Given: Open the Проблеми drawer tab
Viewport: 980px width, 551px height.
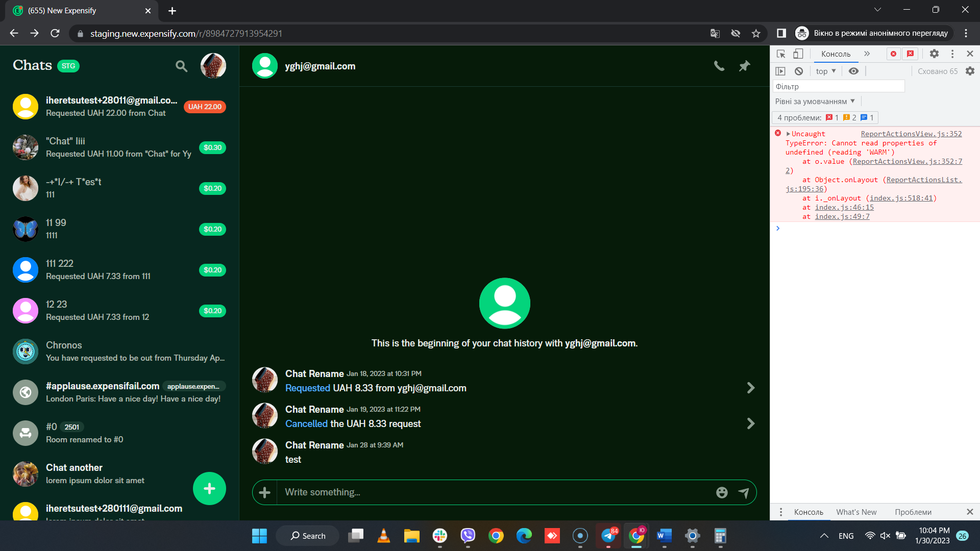Looking at the screenshot, I should 913,512.
